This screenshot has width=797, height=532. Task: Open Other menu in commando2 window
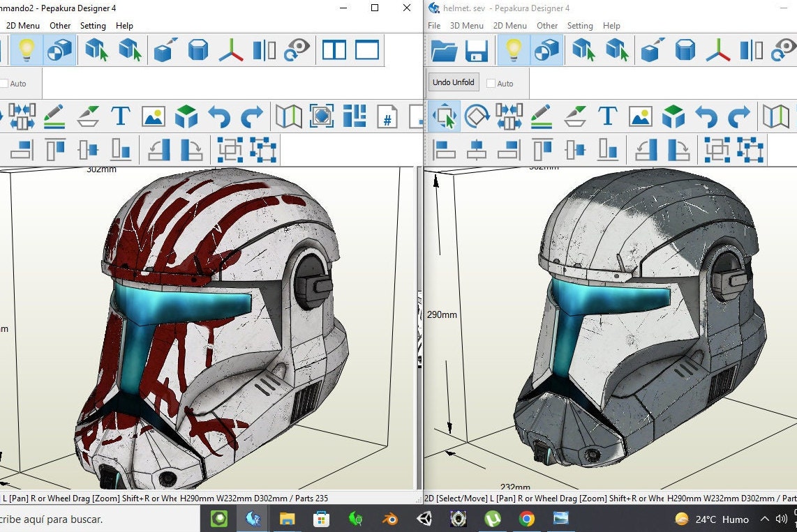60,25
